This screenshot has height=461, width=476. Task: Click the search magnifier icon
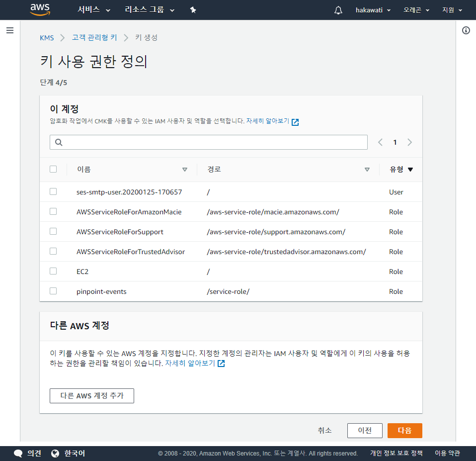pos(59,142)
